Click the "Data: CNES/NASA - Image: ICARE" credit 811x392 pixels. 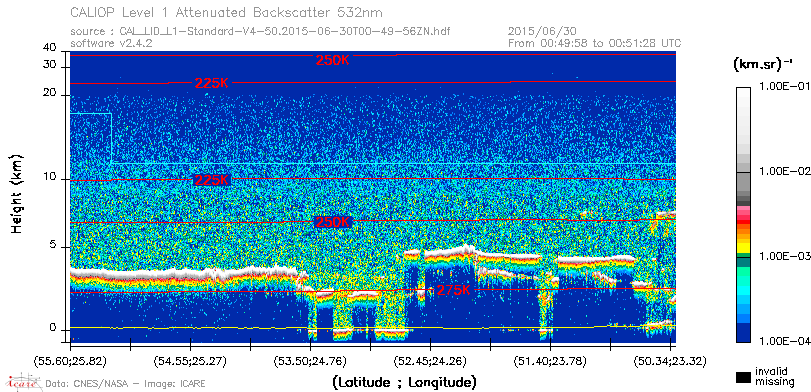(x=126, y=384)
